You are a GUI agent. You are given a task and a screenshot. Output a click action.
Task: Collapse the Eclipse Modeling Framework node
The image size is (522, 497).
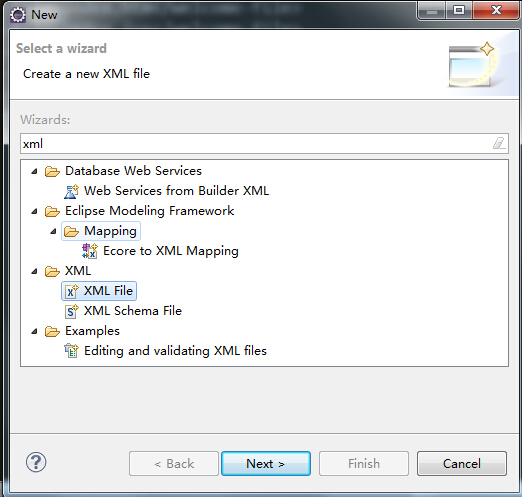click(34, 211)
